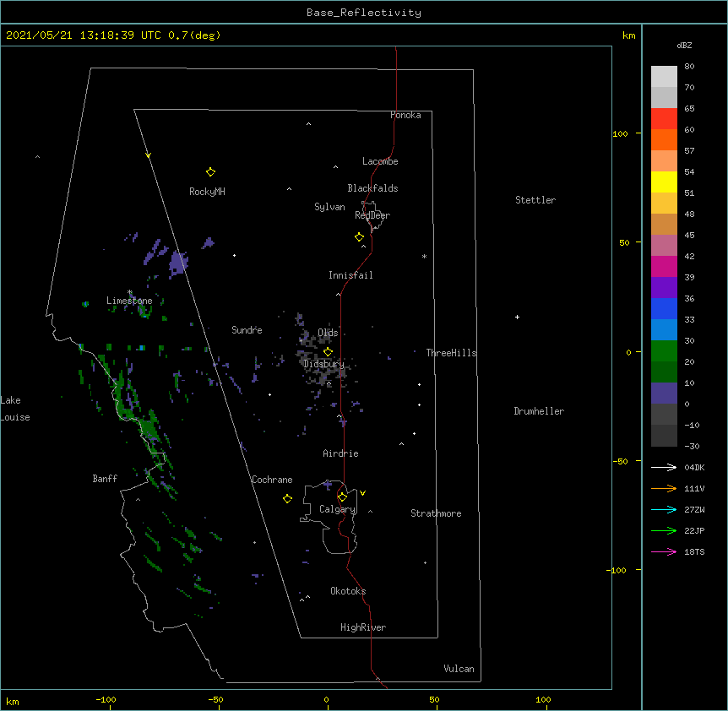Screen dimensions: 728x711
Task: Click the Drumheller label
Action: [x=539, y=411]
